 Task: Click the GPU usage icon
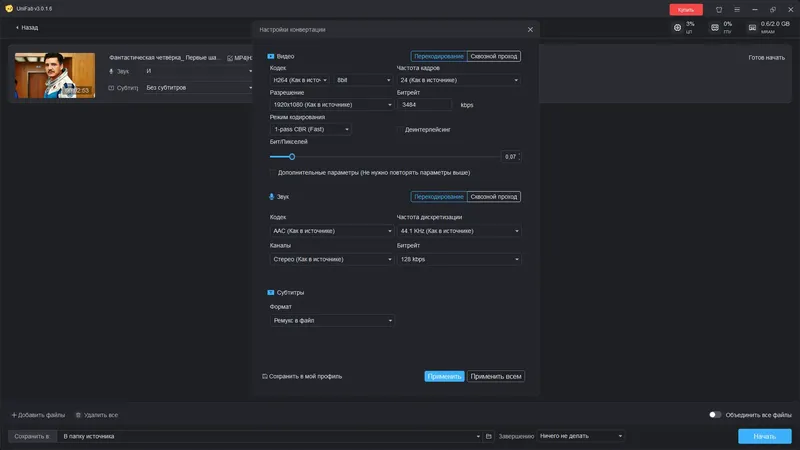(x=716, y=27)
